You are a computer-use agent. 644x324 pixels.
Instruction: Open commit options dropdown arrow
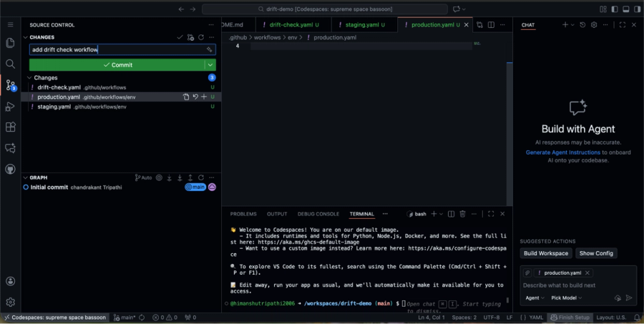click(x=210, y=65)
